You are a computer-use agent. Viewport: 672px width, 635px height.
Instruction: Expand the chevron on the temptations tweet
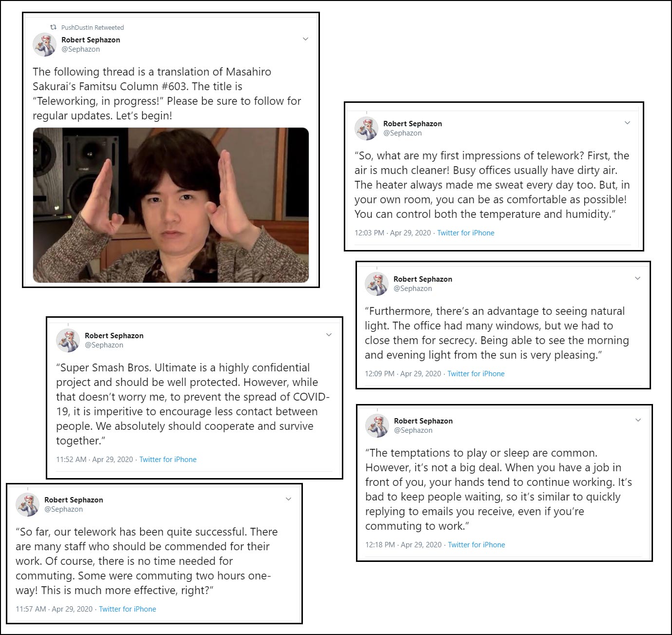coord(638,420)
